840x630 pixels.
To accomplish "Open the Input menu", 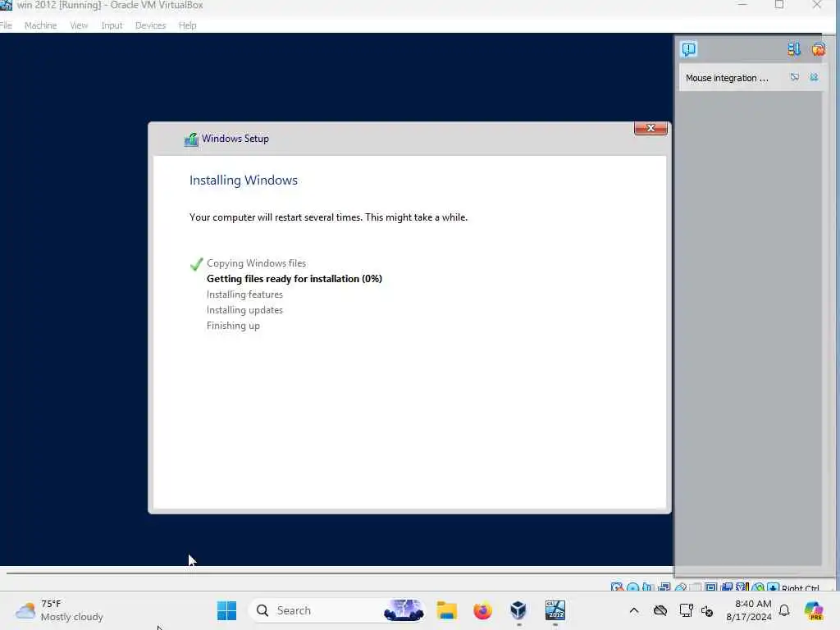I will tap(112, 25).
